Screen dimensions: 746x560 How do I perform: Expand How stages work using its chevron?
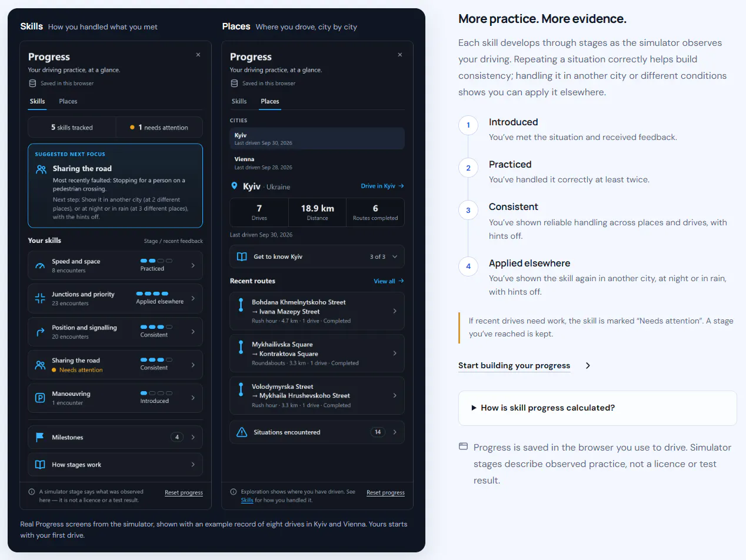point(193,465)
